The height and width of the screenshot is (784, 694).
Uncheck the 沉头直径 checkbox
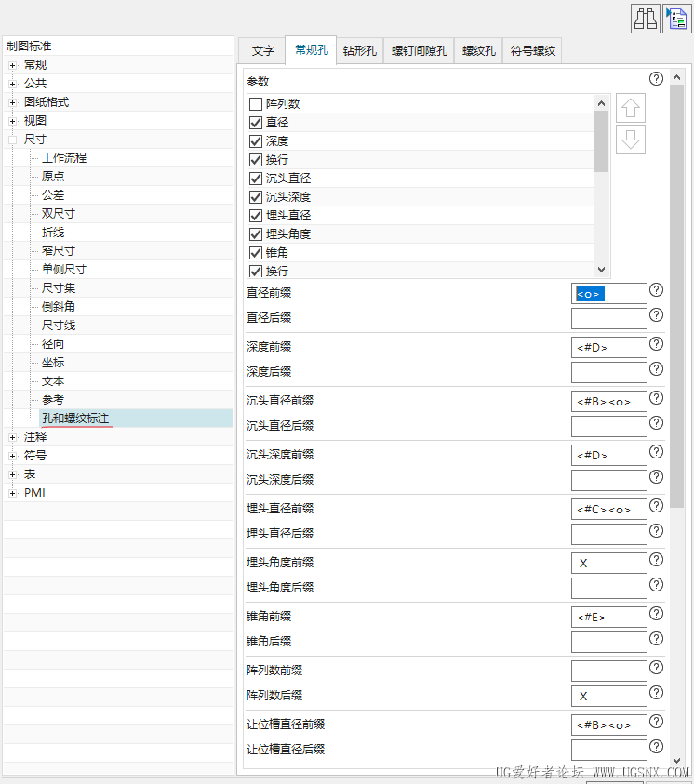click(256, 179)
